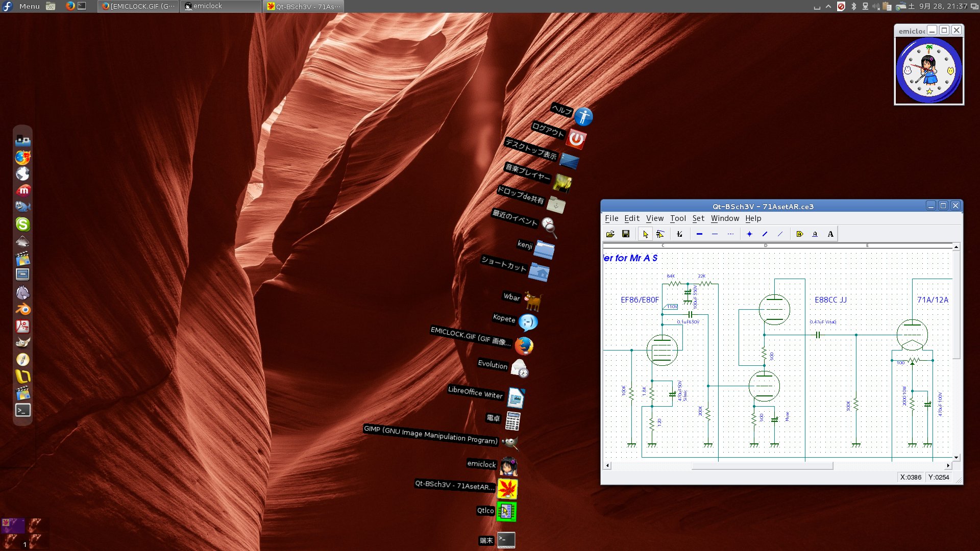
Task: Unmute the volume in the system tray
Action: pos(876,6)
